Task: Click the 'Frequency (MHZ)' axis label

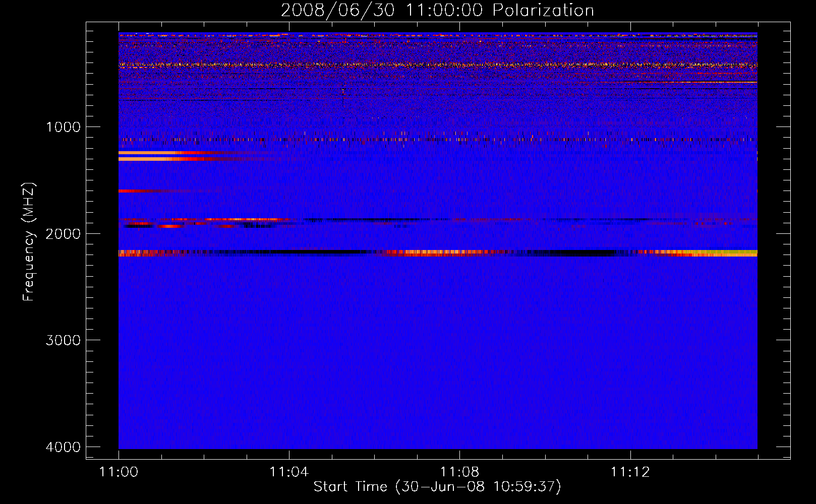Action: point(29,242)
